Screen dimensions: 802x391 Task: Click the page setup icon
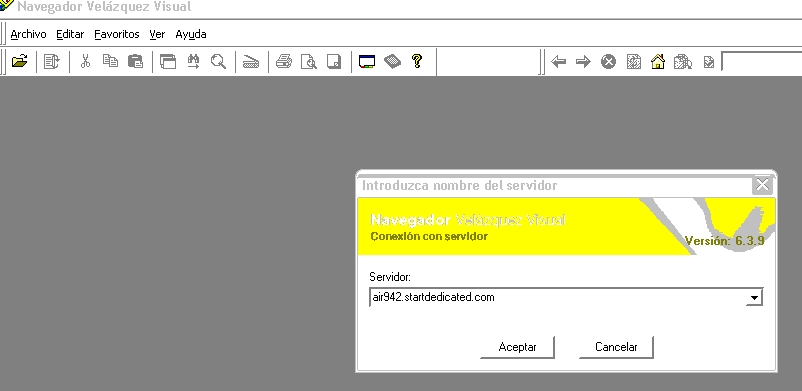click(333, 61)
